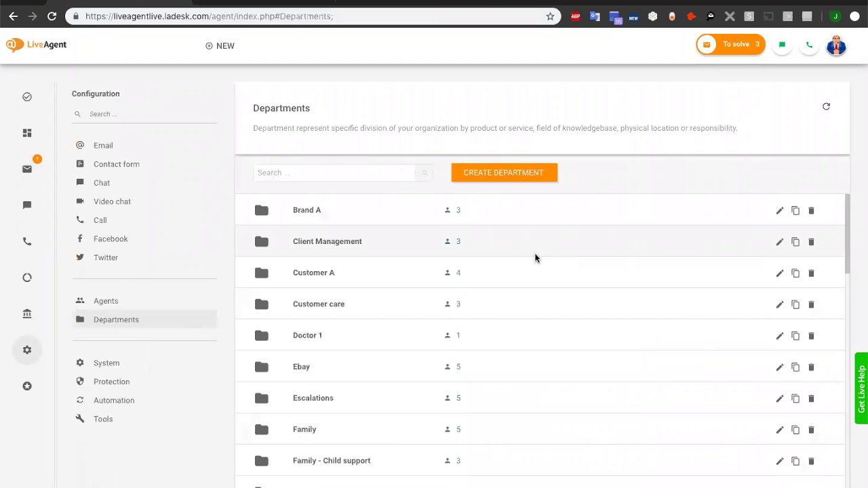Open Contact form configuration
868x488 pixels.
[x=117, y=164]
